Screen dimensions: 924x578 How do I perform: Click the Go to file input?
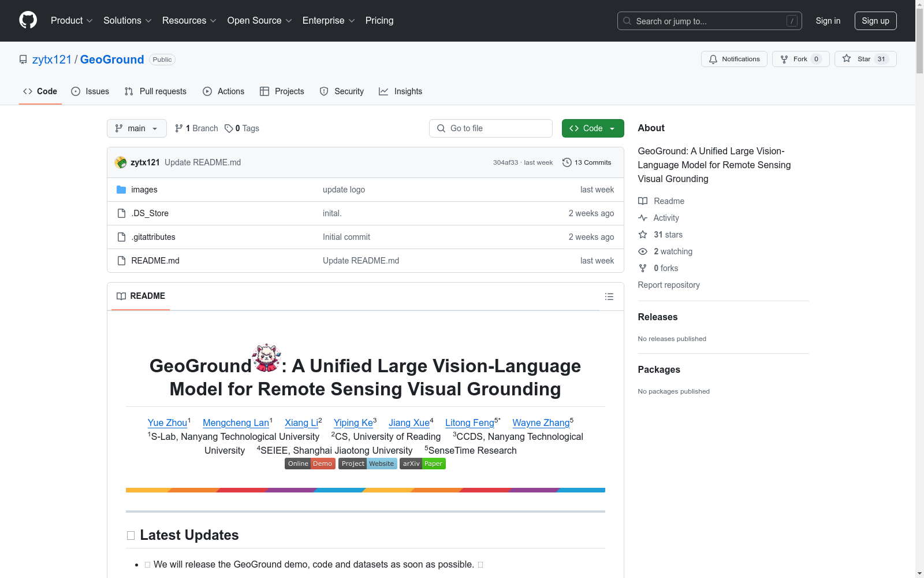click(x=491, y=128)
